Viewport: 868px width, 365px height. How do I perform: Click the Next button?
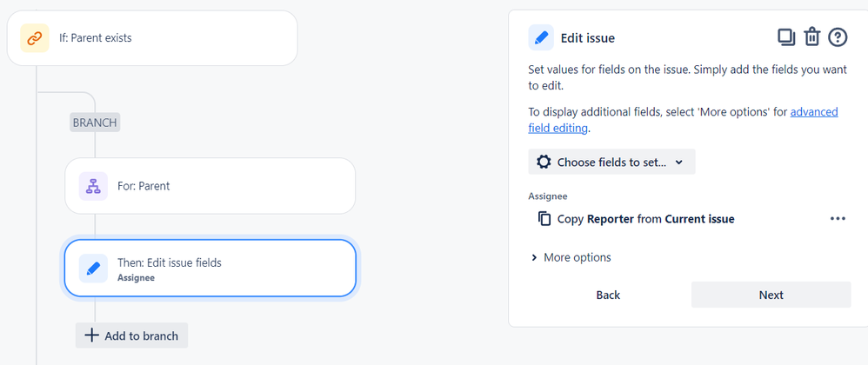pyautogui.click(x=771, y=295)
